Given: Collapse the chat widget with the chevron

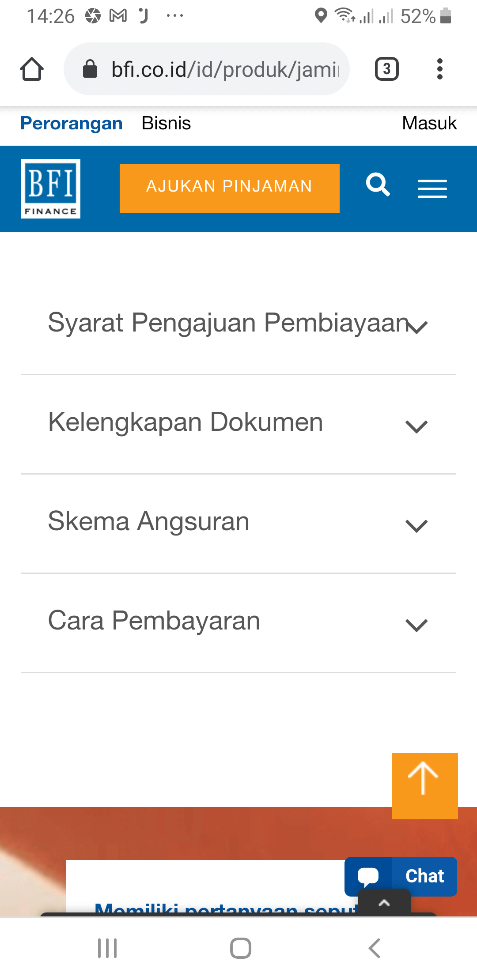Looking at the screenshot, I should pyautogui.click(x=384, y=904).
